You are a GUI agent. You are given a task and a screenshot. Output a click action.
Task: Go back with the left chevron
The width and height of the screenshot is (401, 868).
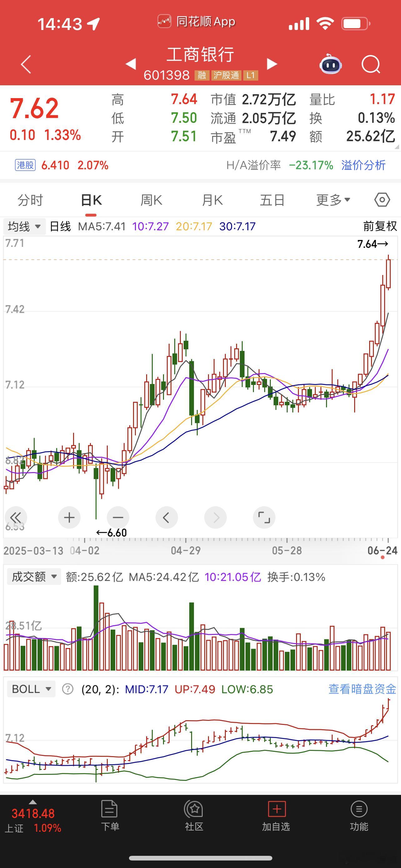click(x=26, y=64)
